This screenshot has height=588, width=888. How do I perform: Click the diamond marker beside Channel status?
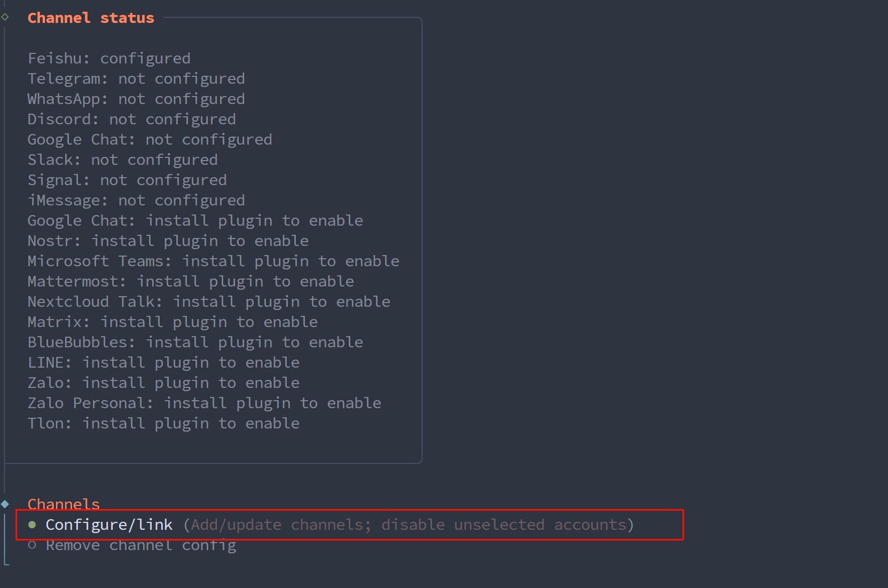point(5,17)
